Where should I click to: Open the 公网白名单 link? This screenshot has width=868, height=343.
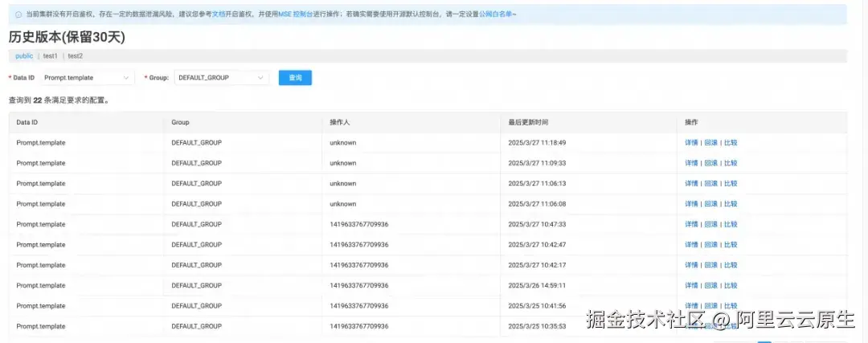(x=495, y=14)
